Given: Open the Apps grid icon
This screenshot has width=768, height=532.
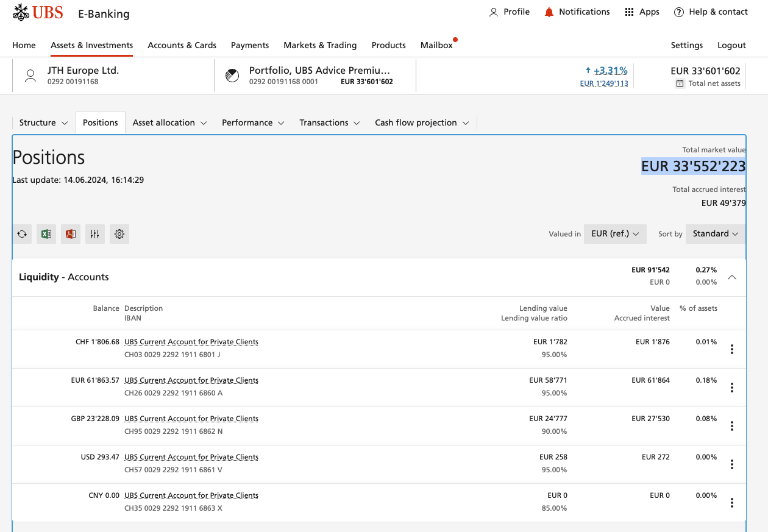Looking at the screenshot, I should [630, 12].
